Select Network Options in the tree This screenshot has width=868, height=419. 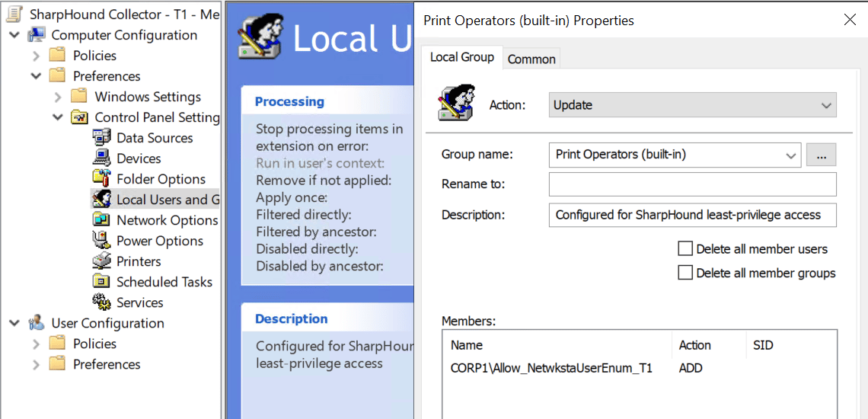pyautogui.click(x=168, y=221)
